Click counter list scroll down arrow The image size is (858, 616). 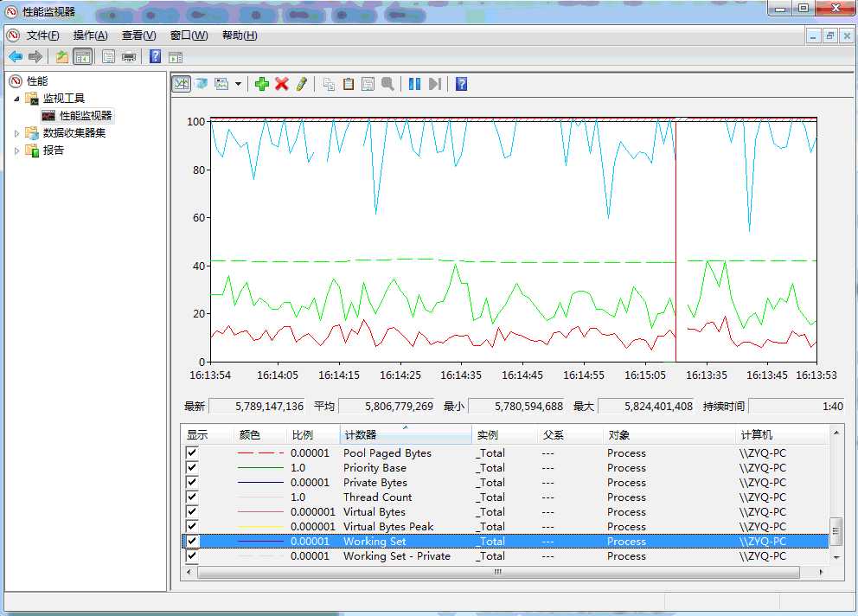point(836,557)
